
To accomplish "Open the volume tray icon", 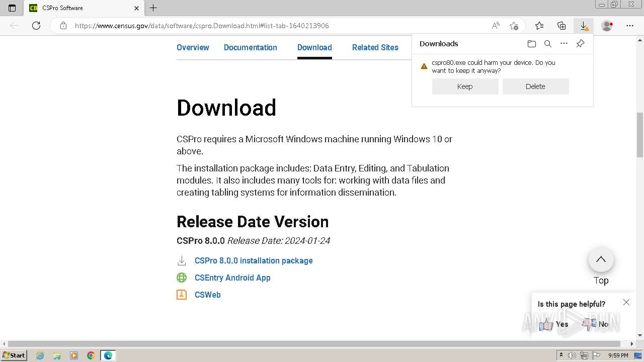I will 573,355.
